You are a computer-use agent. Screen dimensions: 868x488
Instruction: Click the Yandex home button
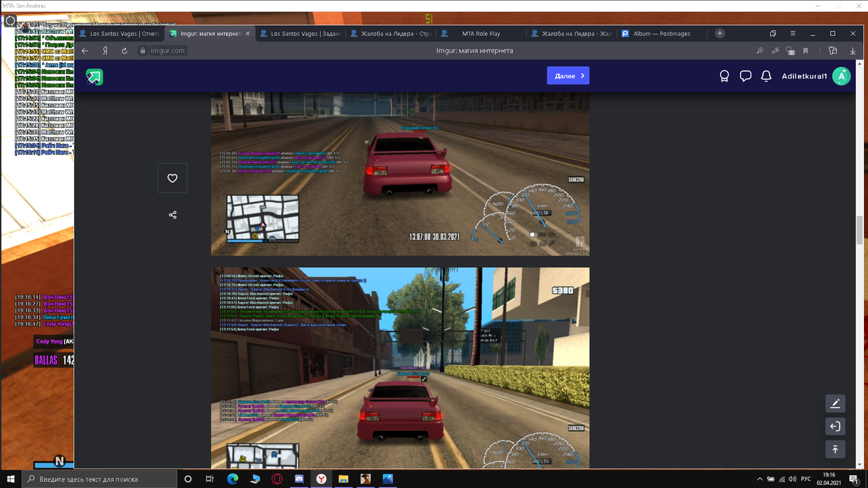pyautogui.click(x=105, y=51)
